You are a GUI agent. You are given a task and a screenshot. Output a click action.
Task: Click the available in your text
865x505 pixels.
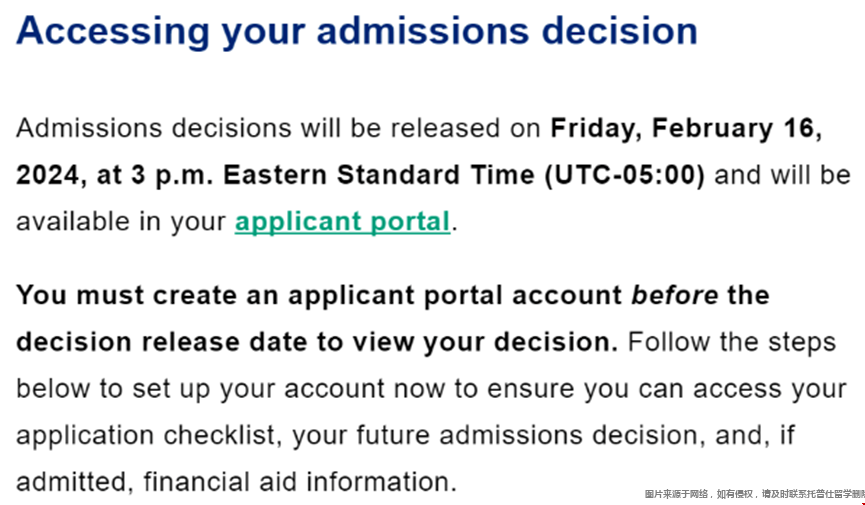pyautogui.click(x=121, y=222)
